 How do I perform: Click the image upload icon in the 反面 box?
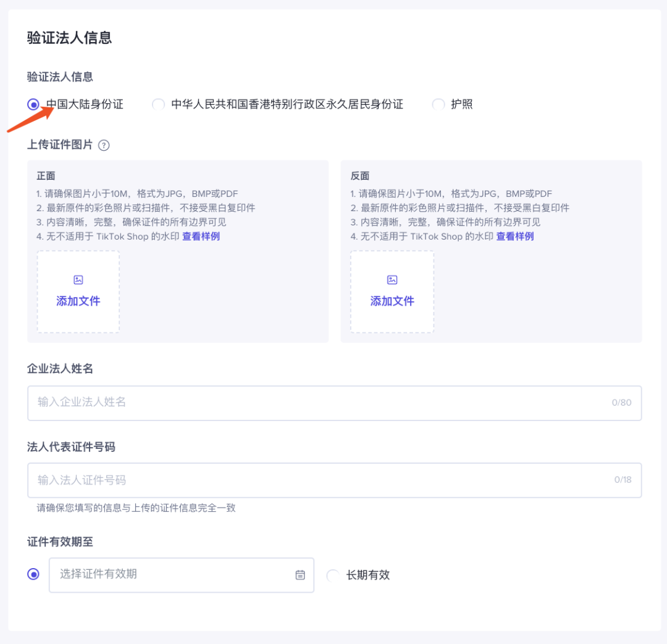coord(392,279)
